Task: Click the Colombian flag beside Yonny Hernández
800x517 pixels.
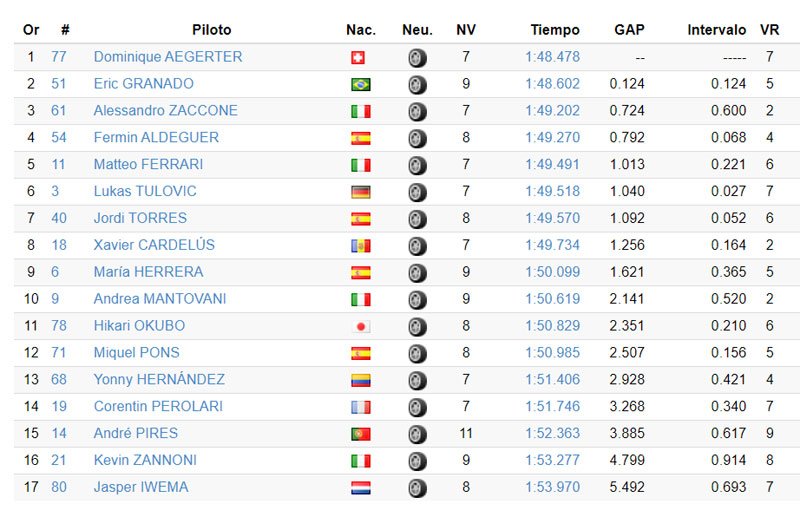Action: point(360,381)
